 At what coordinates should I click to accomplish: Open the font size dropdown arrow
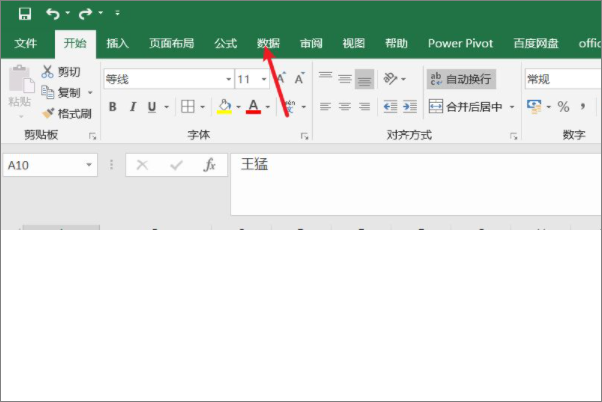coord(264,79)
